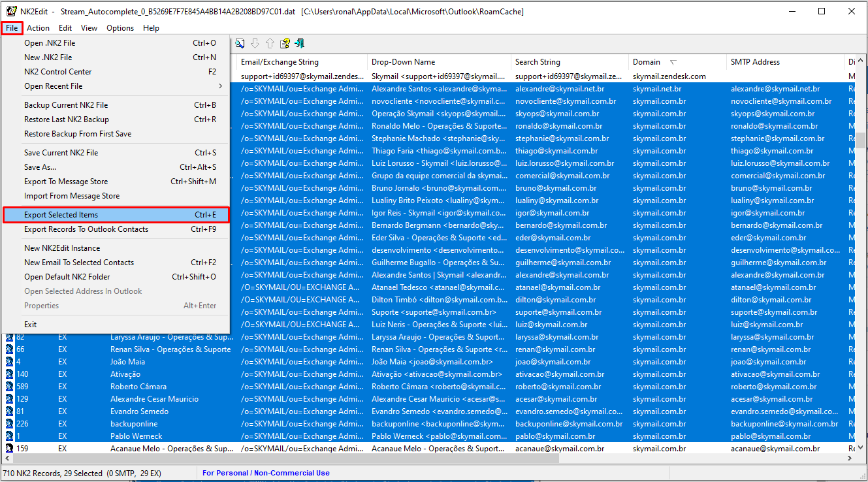Sort by the Drop-Down Name column header
Viewport: 868px width, 482px height.
click(439, 62)
